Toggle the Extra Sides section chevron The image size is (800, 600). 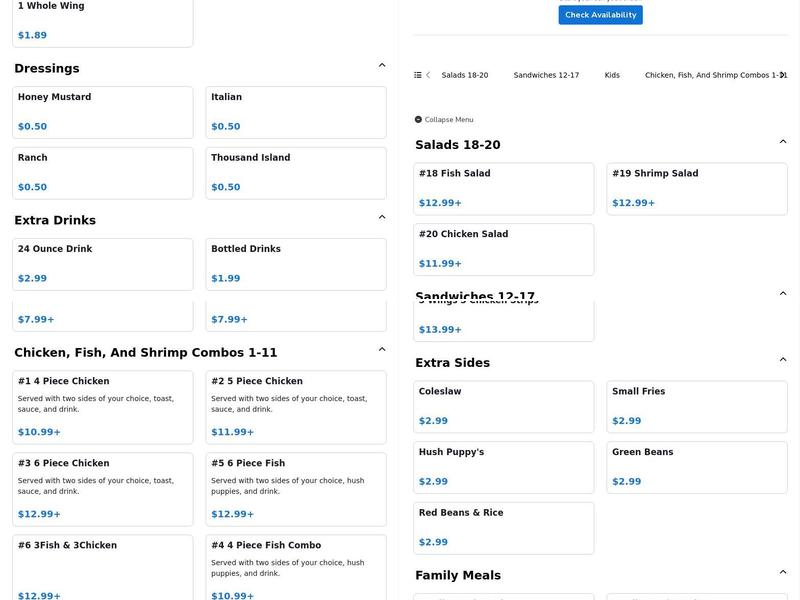tap(783, 360)
